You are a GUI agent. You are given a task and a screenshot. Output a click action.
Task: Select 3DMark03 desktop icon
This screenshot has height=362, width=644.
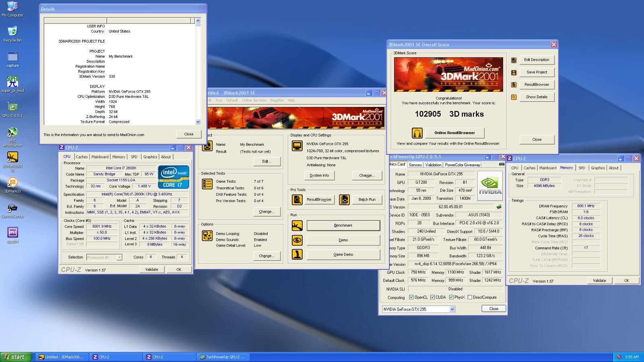12,185
